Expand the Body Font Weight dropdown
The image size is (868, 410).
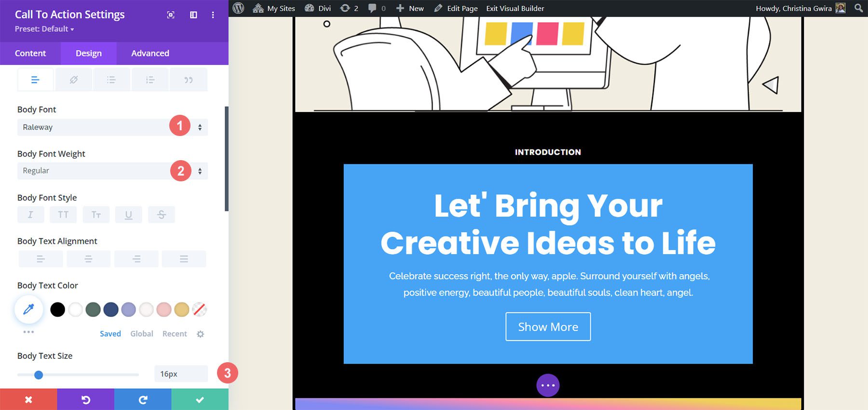[112, 171]
